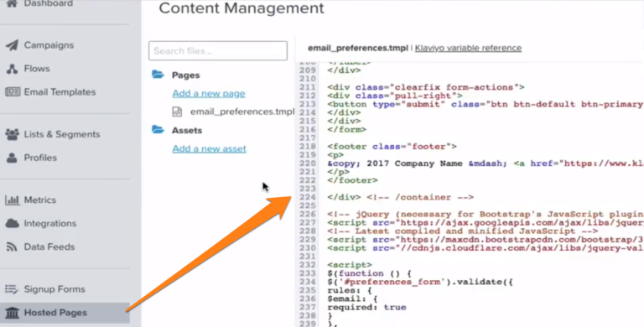
Task: Click the email_preferences.tmpl editor title
Action: click(358, 48)
